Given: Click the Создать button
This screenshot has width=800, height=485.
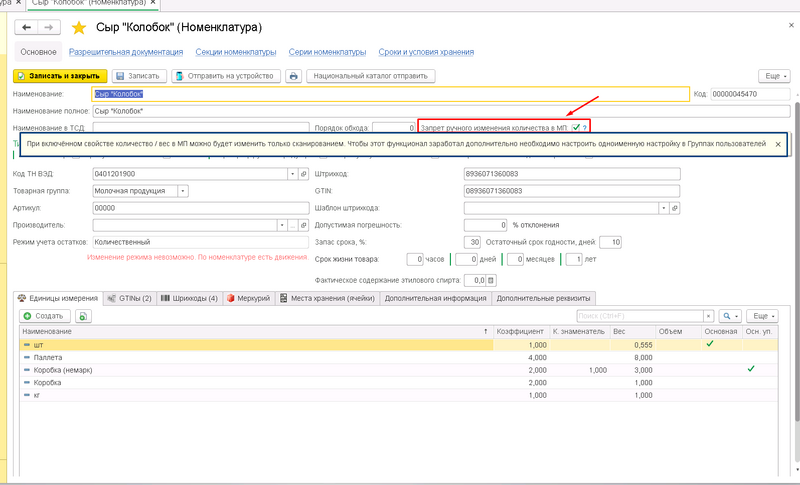Looking at the screenshot, I should [x=45, y=316].
